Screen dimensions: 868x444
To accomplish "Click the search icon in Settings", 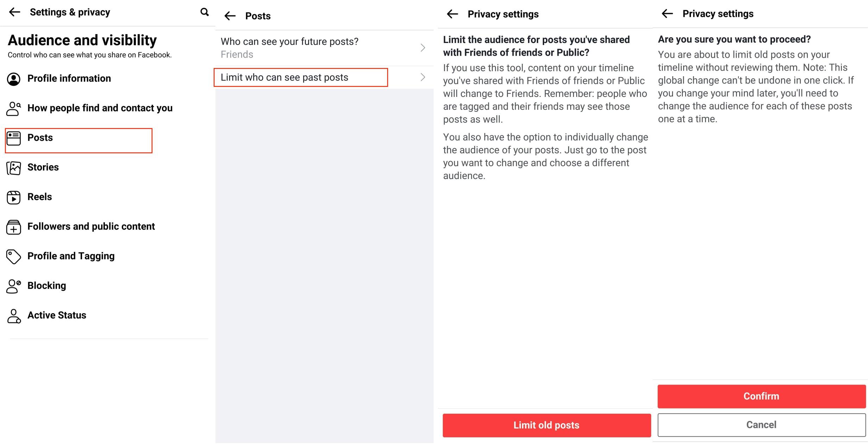I will (205, 12).
